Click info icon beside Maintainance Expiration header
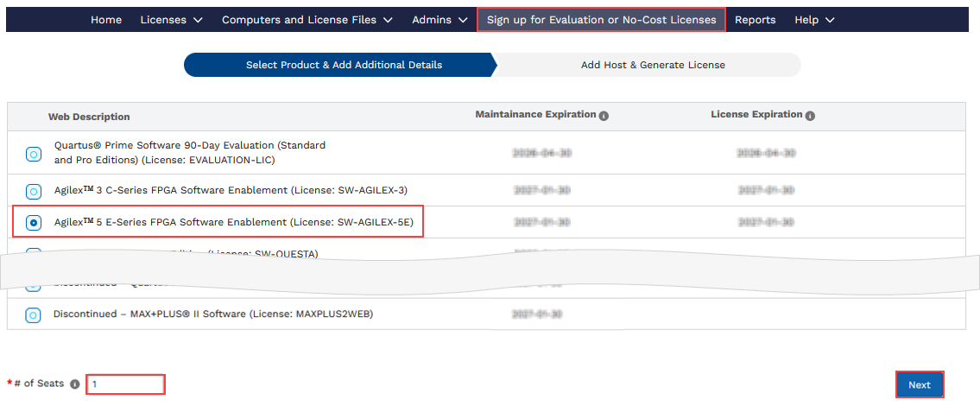This screenshot has width=980, height=406. click(604, 116)
